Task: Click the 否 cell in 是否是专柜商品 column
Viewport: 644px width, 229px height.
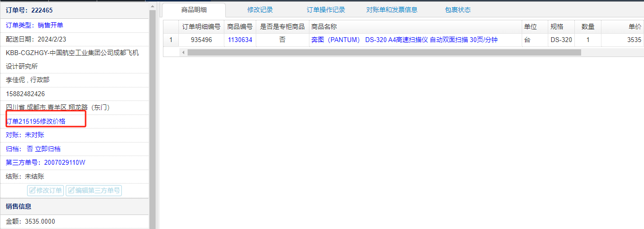Action: [282, 40]
